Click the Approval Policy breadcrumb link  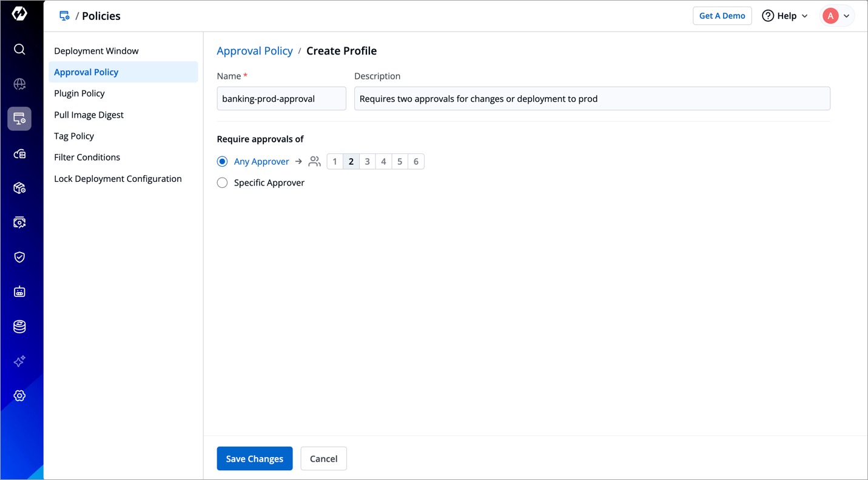[255, 51]
